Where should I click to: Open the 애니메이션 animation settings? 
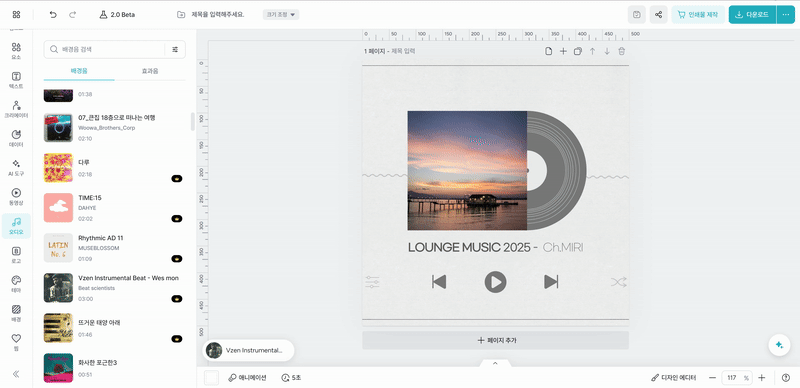click(247, 378)
